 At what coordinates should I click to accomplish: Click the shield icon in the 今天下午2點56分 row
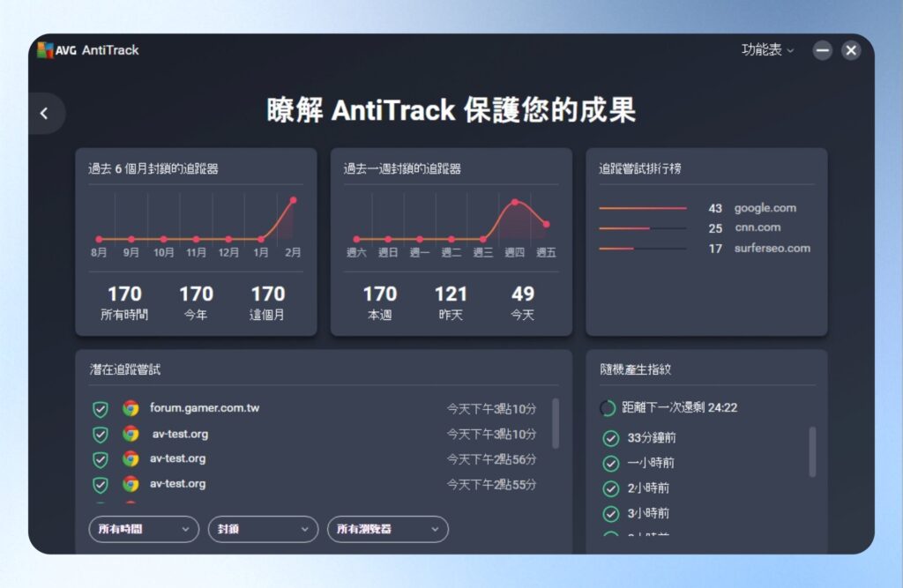[x=101, y=459]
